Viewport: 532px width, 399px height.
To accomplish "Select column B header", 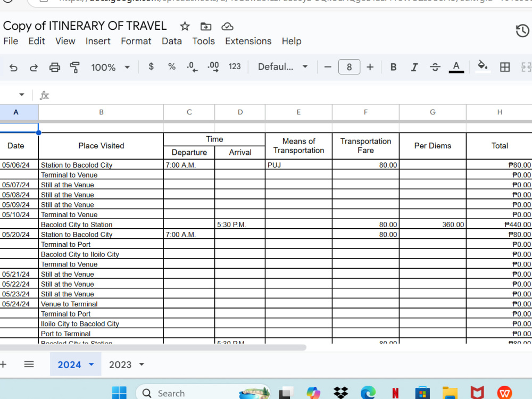I will (x=101, y=112).
